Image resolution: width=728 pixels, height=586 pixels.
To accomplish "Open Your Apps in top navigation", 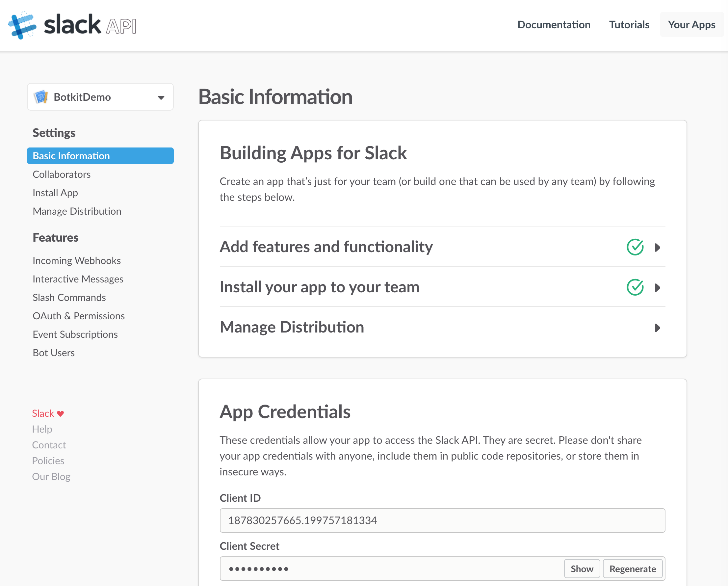I will [x=691, y=25].
